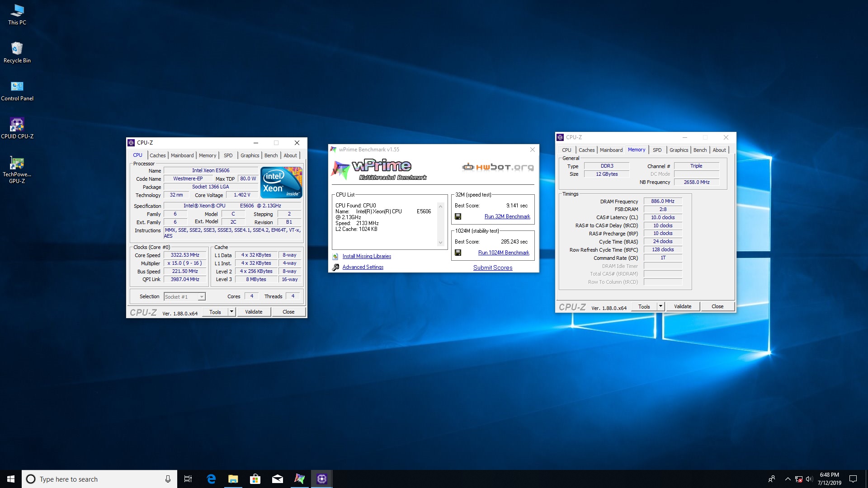
Task: Click Close button in Memory CPU-Z window
Action: coord(717,306)
